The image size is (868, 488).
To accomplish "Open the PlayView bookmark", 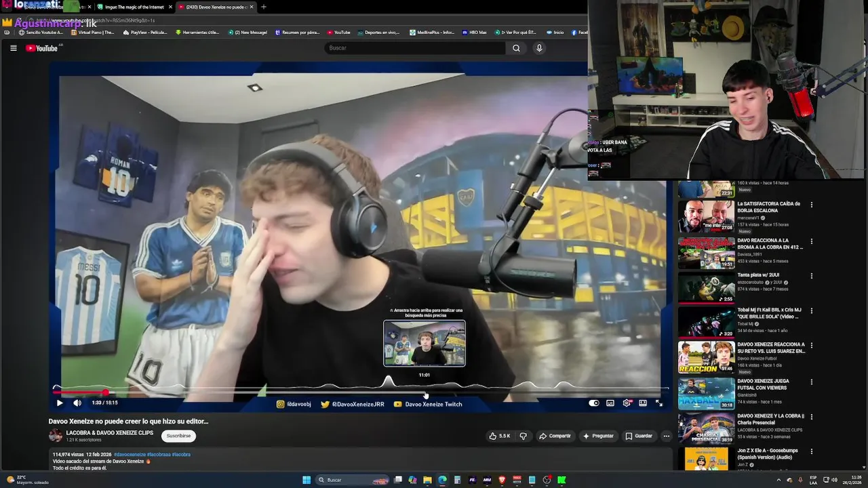I will (145, 32).
